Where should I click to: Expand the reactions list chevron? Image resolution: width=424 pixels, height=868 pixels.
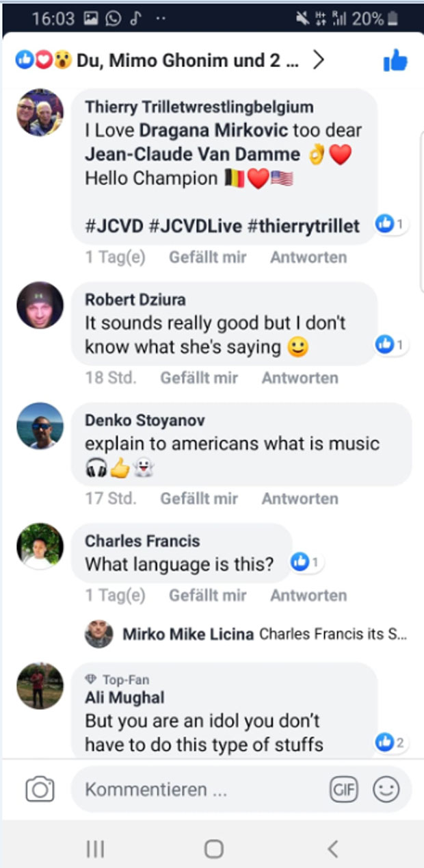(318, 61)
